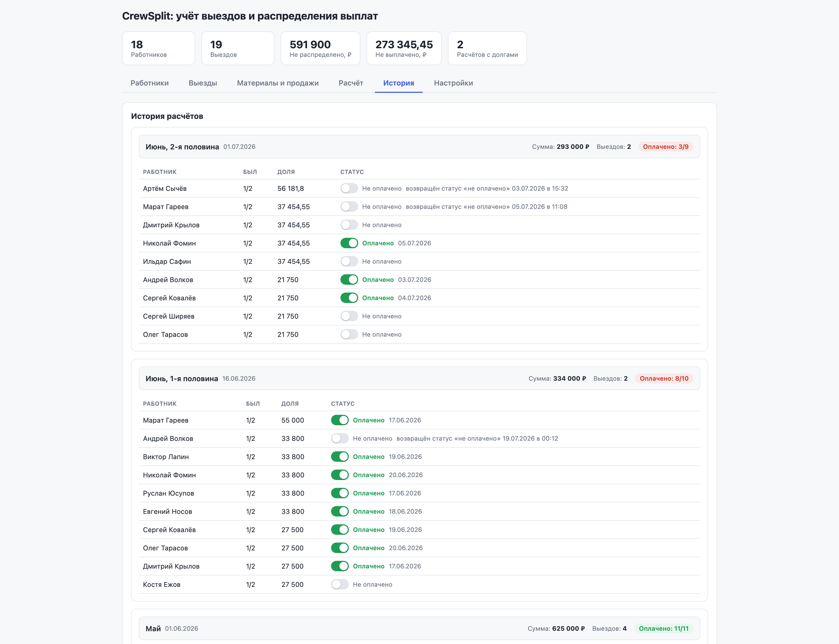The image size is (839, 644).
Task: Toggle Марат Гареев's 37 454,55 share as paid
Action: click(349, 206)
